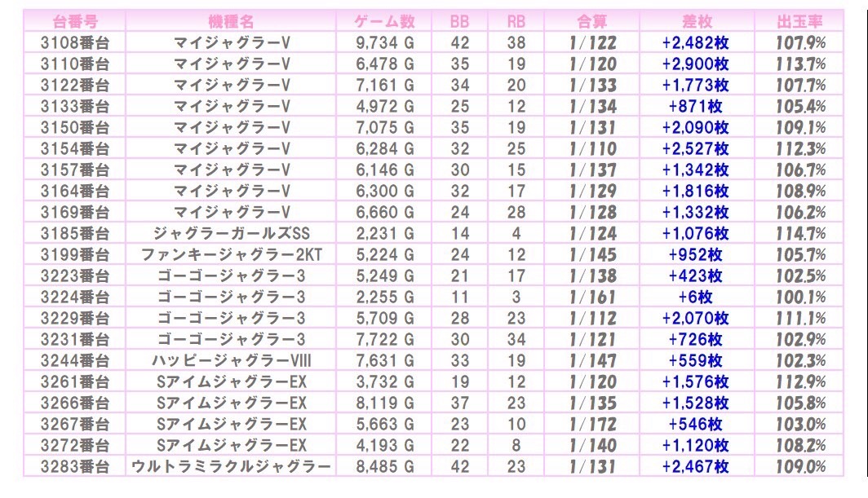Image resolution: width=868 pixels, height=498 pixels.
Task: Select the 3266番台 cell
Action: tap(75, 403)
